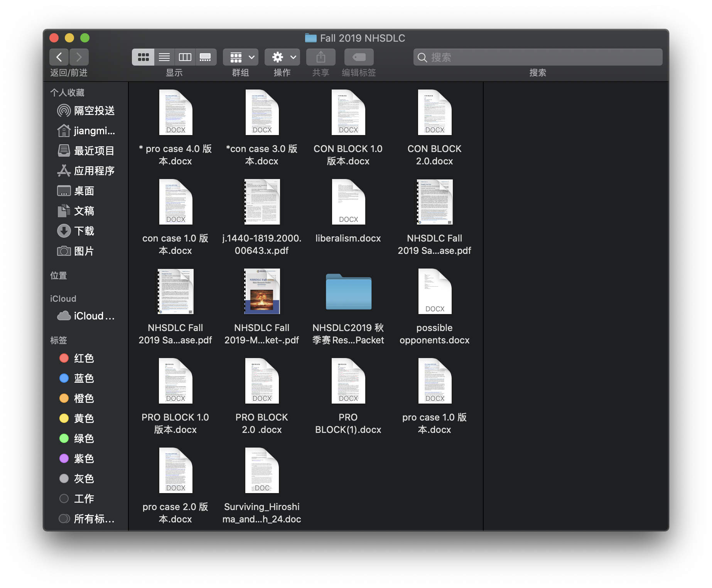Select pro case 2.0 版本.docx file
The height and width of the screenshot is (588, 712).
[175, 470]
